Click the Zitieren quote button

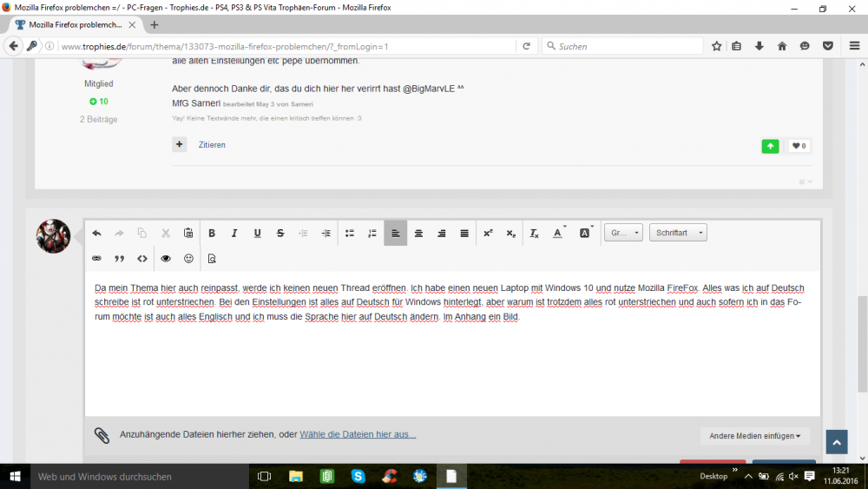pyautogui.click(x=212, y=145)
